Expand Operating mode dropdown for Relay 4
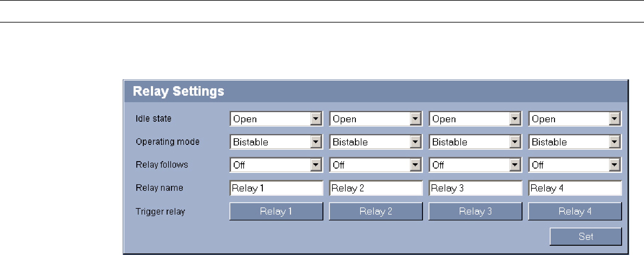Screen dimensions: 644x255 tap(575, 142)
